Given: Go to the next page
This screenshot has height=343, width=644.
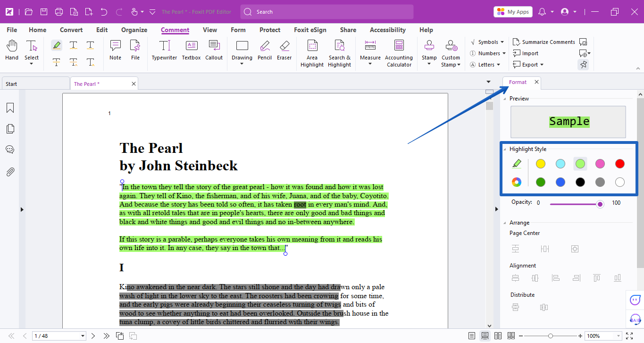Looking at the screenshot, I should (x=93, y=336).
